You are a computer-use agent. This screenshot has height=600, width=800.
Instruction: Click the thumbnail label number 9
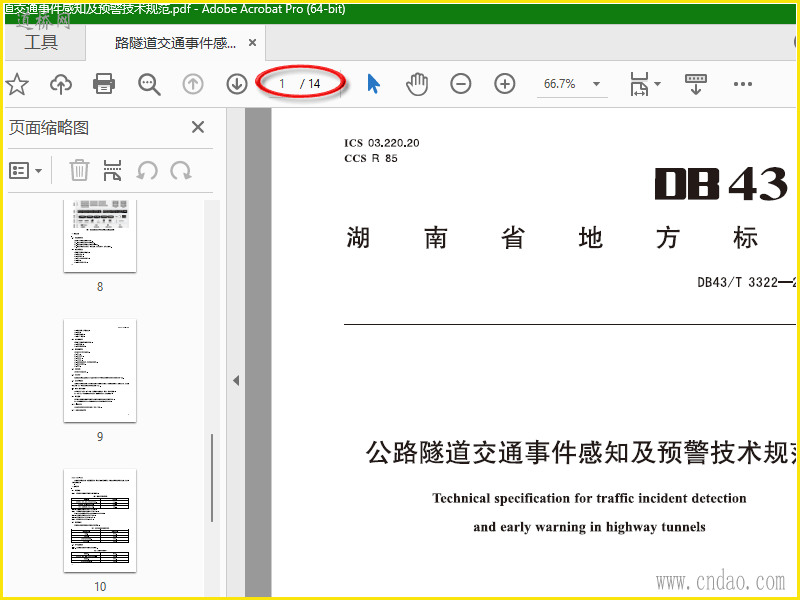point(100,437)
